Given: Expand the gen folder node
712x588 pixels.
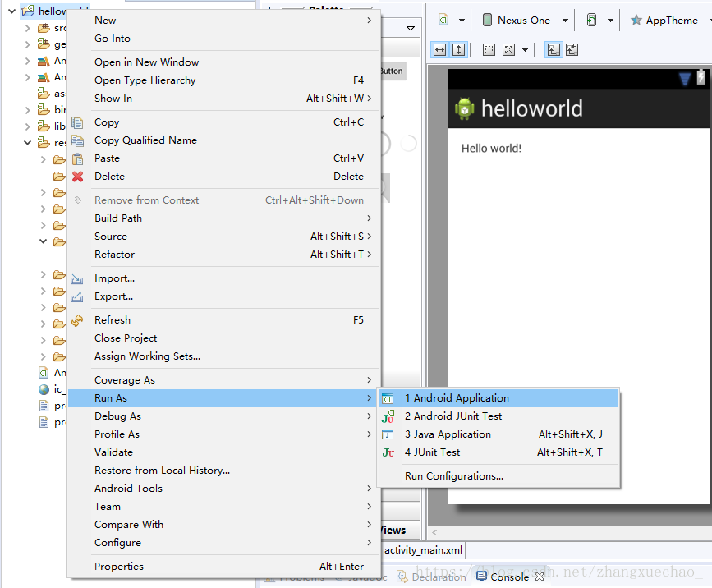Looking at the screenshot, I should click(28, 44).
